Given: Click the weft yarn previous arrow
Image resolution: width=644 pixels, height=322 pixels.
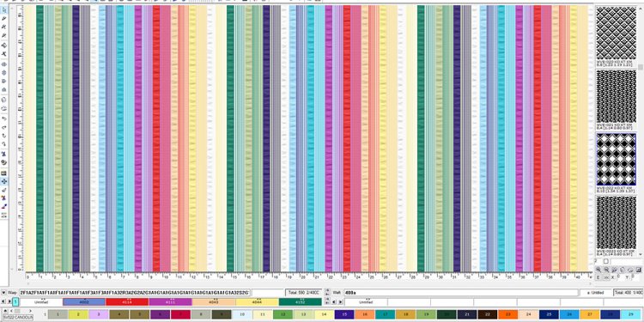Looking at the screenshot, I should pyautogui.click(x=334, y=302).
